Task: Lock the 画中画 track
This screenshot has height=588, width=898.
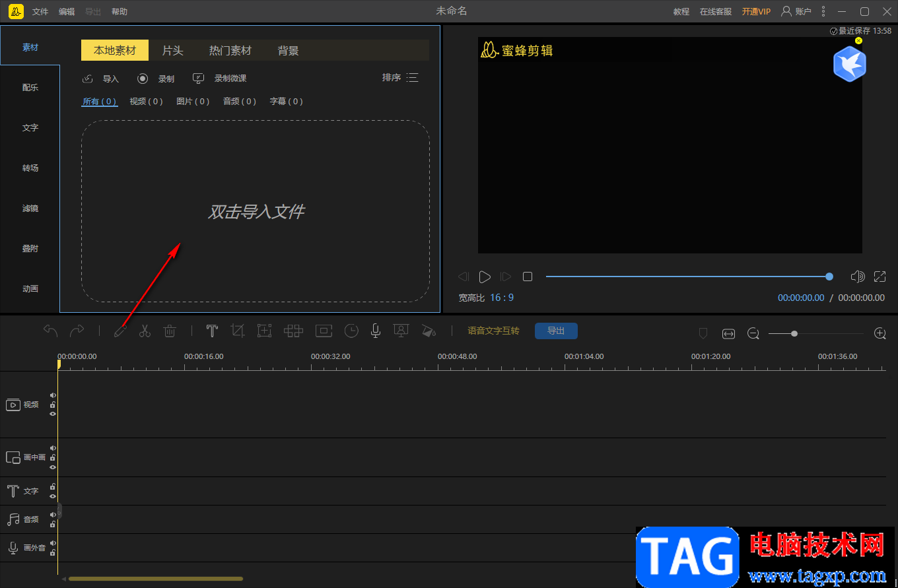Action: tap(53, 457)
